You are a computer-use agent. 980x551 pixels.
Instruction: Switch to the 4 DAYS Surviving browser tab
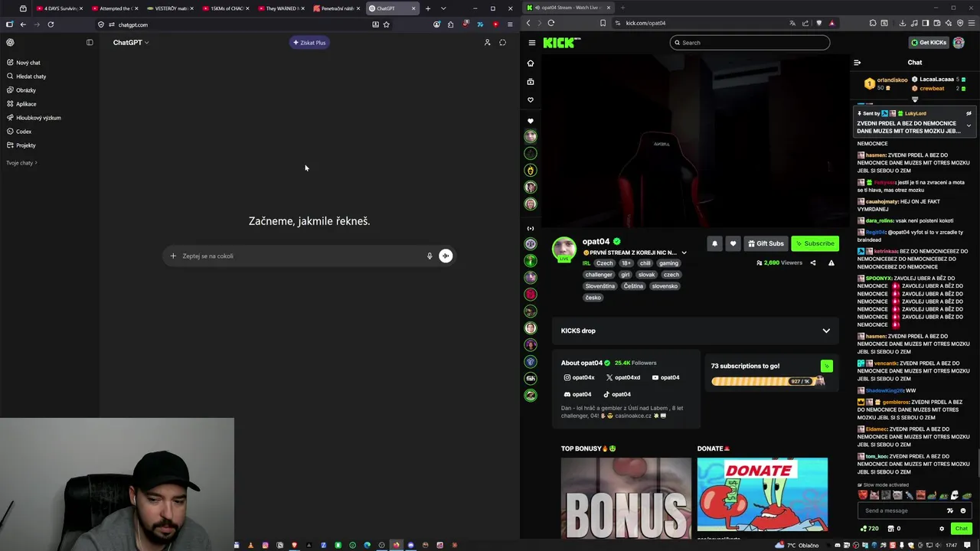point(60,8)
